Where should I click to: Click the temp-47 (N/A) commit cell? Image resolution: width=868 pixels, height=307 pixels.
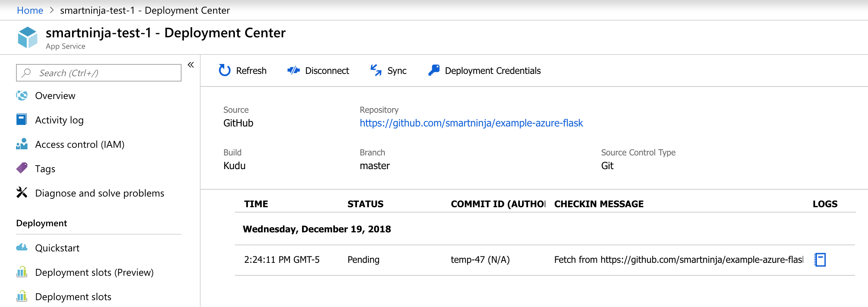coord(480,260)
